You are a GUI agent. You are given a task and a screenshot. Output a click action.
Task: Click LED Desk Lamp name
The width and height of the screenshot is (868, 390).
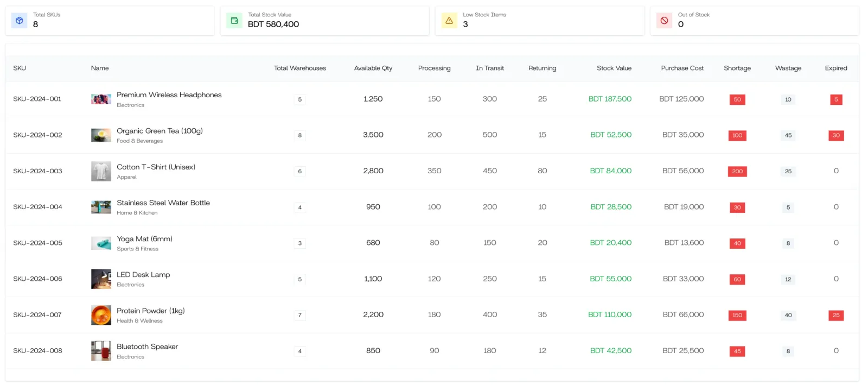(143, 275)
